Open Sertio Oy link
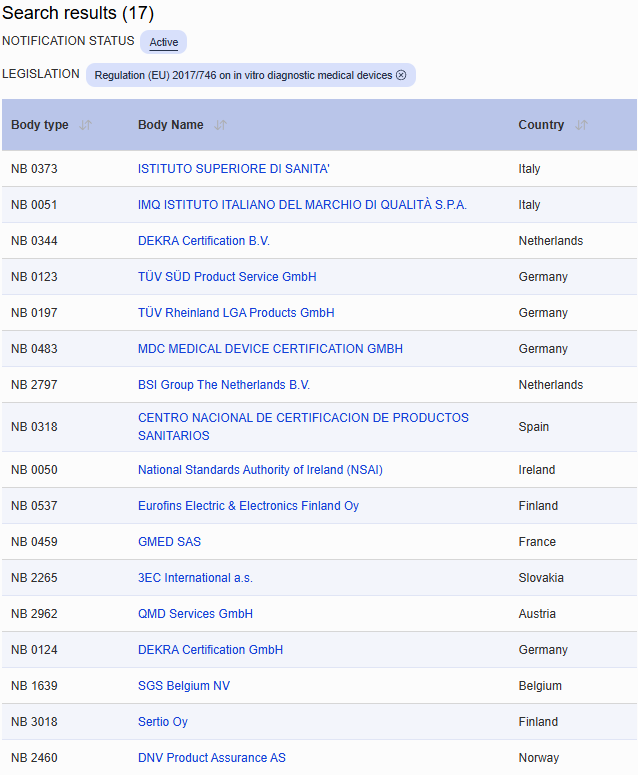Viewport: 638px width, 775px height. [163, 722]
